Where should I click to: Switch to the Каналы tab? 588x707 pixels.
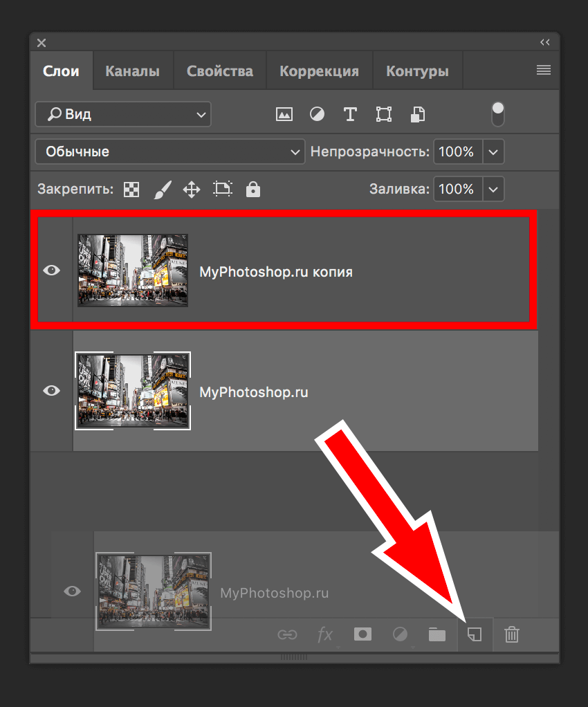(132, 71)
